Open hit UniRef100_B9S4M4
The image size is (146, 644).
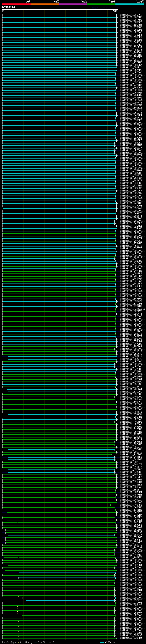coord(131,25)
